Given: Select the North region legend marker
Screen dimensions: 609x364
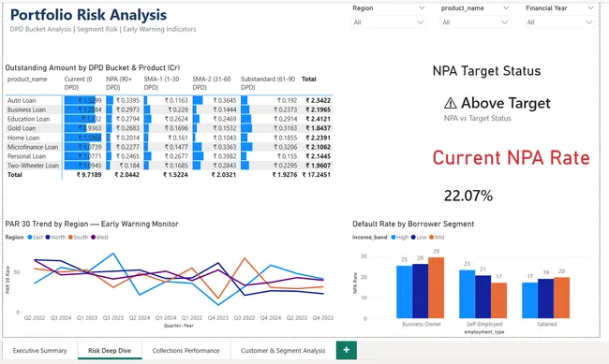Looking at the screenshot, I should point(48,237).
